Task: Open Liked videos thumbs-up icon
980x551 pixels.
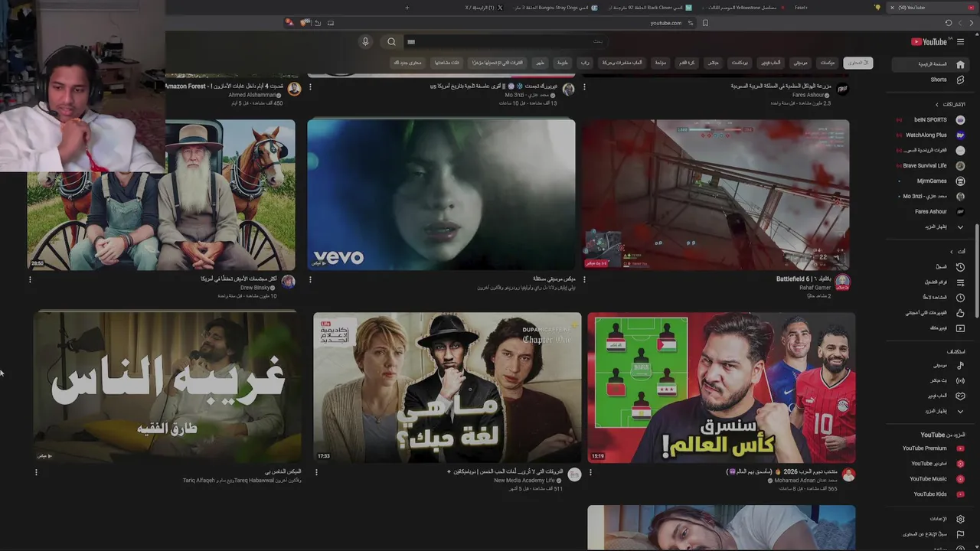Action: coord(960,312)
